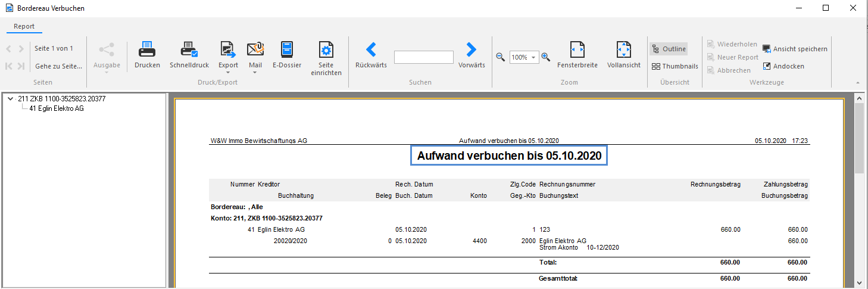Click the zoom out magnifier icon
This screenshot has width=868, height=289.
click(501, 57)
